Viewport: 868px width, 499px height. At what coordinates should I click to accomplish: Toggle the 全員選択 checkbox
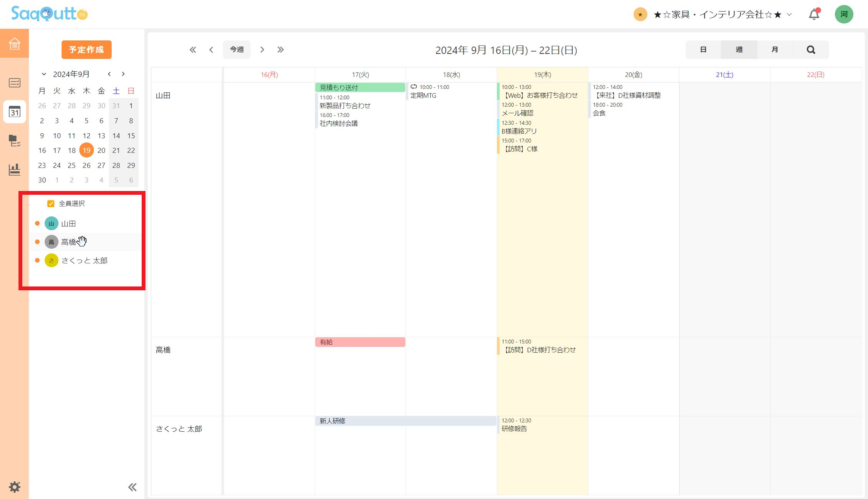(51, 204)
